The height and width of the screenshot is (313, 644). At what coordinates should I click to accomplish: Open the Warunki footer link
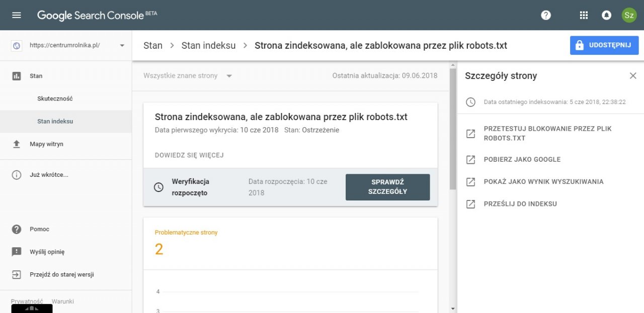tap(63, 301)
